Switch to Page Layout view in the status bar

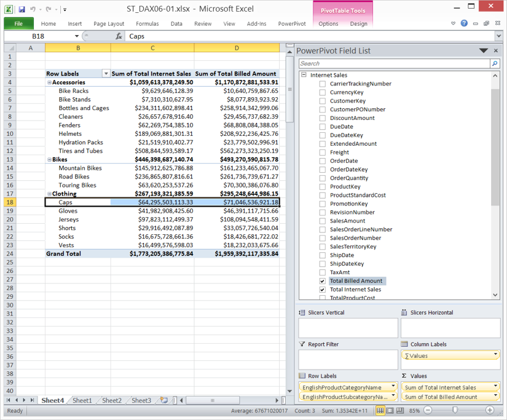pyautogui.click(x=391, y=411)
